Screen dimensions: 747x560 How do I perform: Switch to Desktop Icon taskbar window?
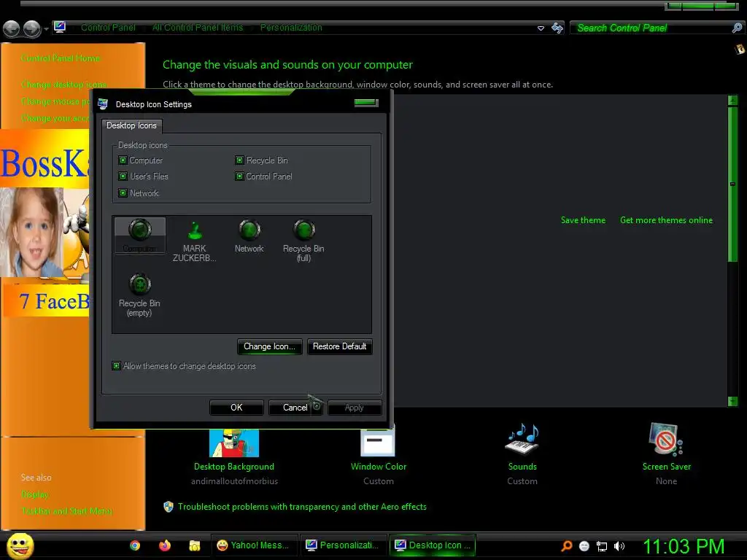pos(433,545)
